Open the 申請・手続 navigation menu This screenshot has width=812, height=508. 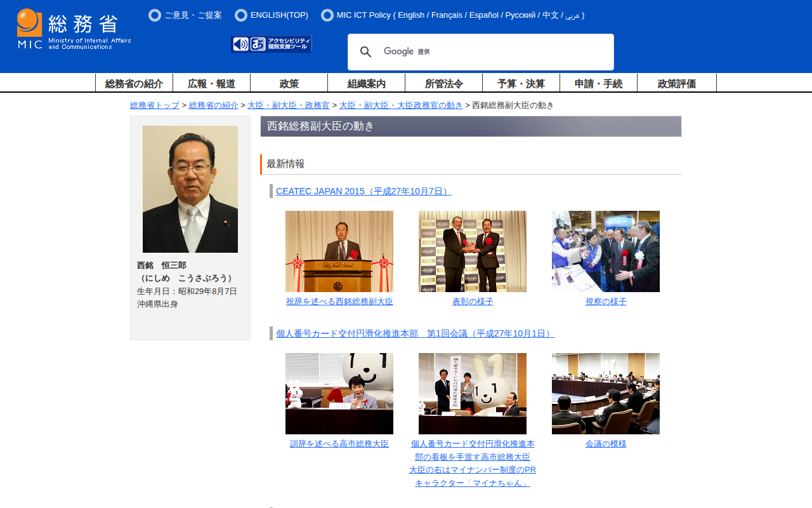click(x=598, y=83)
